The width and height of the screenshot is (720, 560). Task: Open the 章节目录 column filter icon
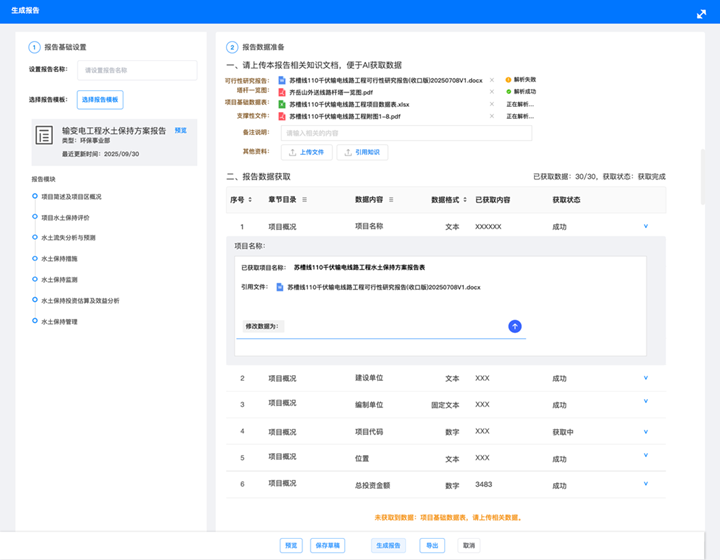304,200
